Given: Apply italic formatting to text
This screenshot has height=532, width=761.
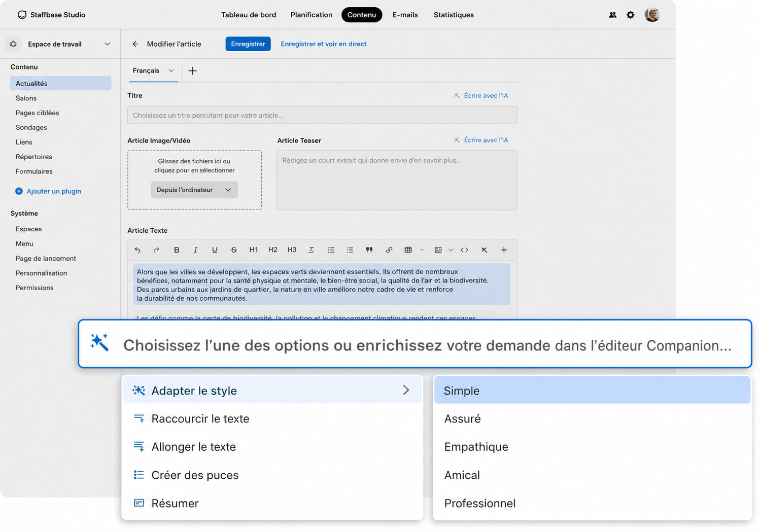Looking at the screenshot, I should click(195, 250).
